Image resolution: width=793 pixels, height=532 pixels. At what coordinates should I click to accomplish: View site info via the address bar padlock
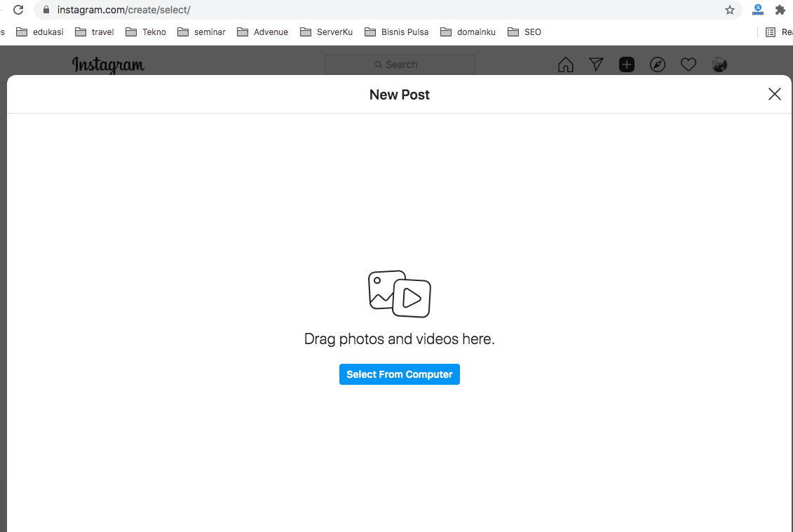click(x=46, y=10)
